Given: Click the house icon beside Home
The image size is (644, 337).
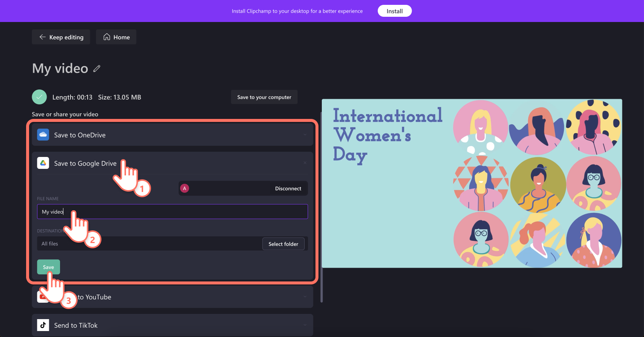Looking at the screenshot, I should (x=107, y=37).
